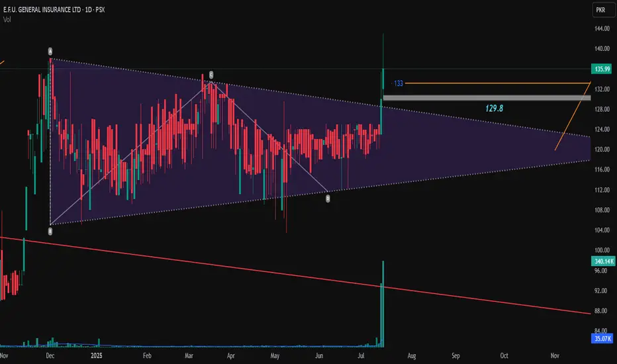Click the May label on time axis
This screenshot has height=364, width=617.
275,356
